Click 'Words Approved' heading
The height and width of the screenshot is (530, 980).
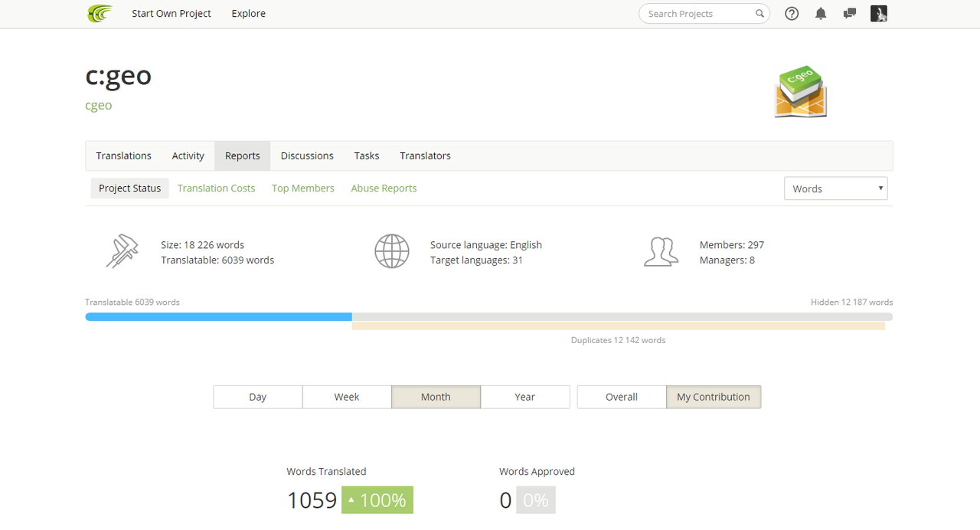537,471
